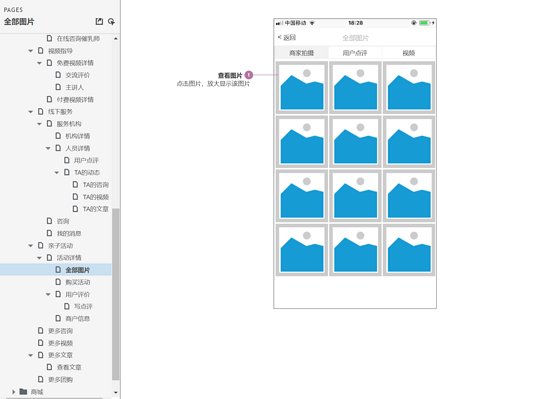The image size is (550, 399).
Task: Click the page icon beside 更多团购
Action: [41, 379]
